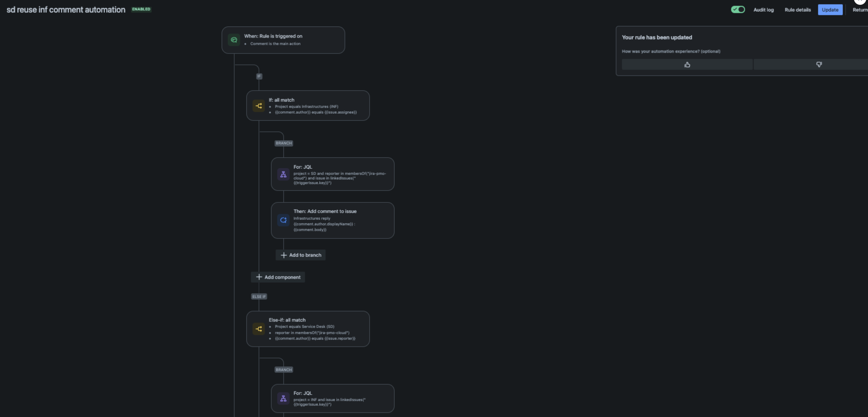Click the green comment trigger icon
Image resolution: width=868 pixels, height=417 pixels.
click(x=234, y=40)
